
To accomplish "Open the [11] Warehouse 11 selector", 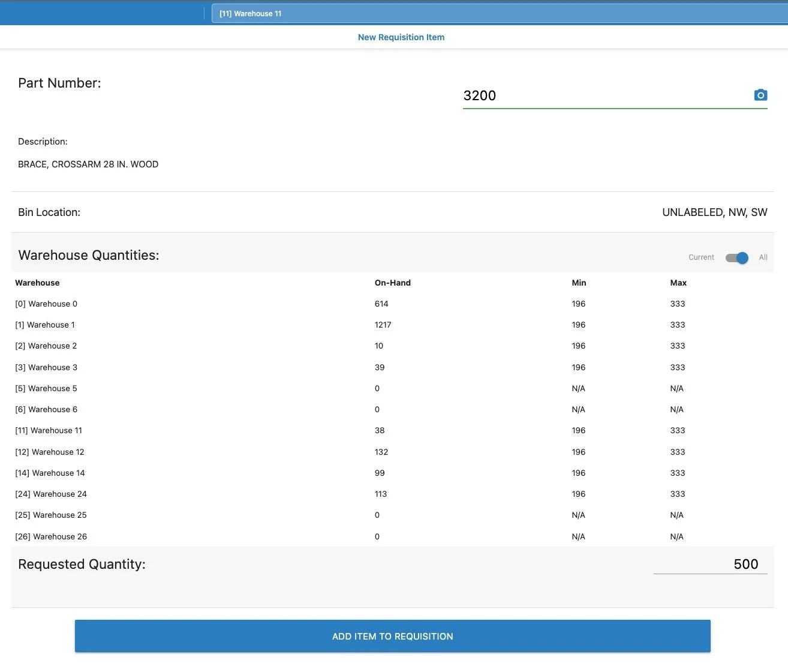I will point(500,13).
